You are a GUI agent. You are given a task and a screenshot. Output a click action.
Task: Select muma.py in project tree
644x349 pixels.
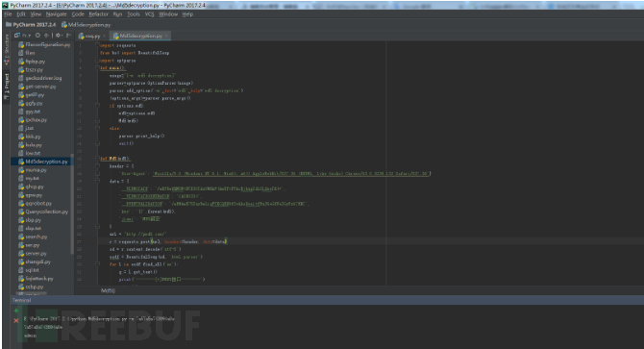click(x=36, y=169)
